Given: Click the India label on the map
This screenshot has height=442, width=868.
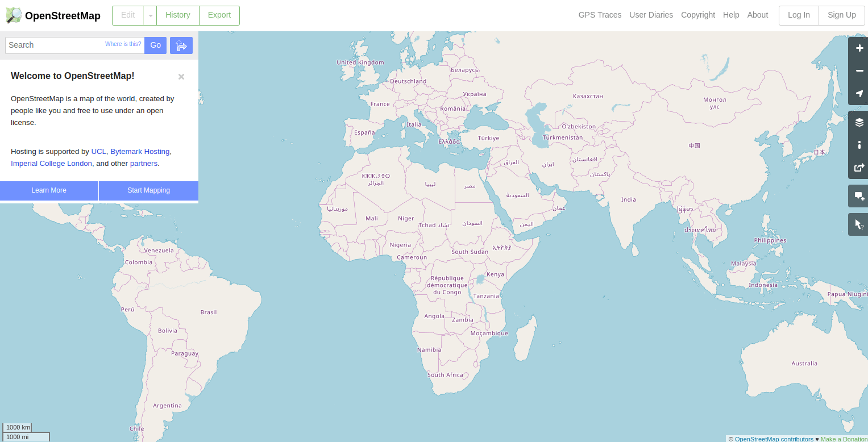Looking at the screenshot, I should (629, 199).
